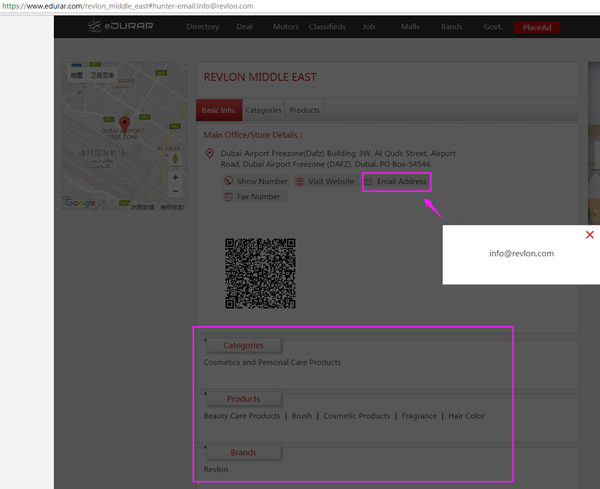This screenshot has width=600, height=489.
Task: Open Classifieds in the top navigation
Action: [327, 27]
